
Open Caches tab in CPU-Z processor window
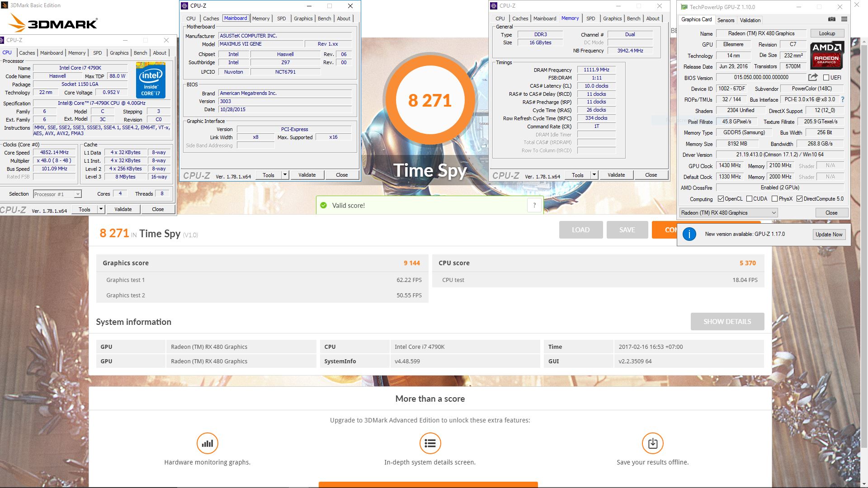(27, 53)
